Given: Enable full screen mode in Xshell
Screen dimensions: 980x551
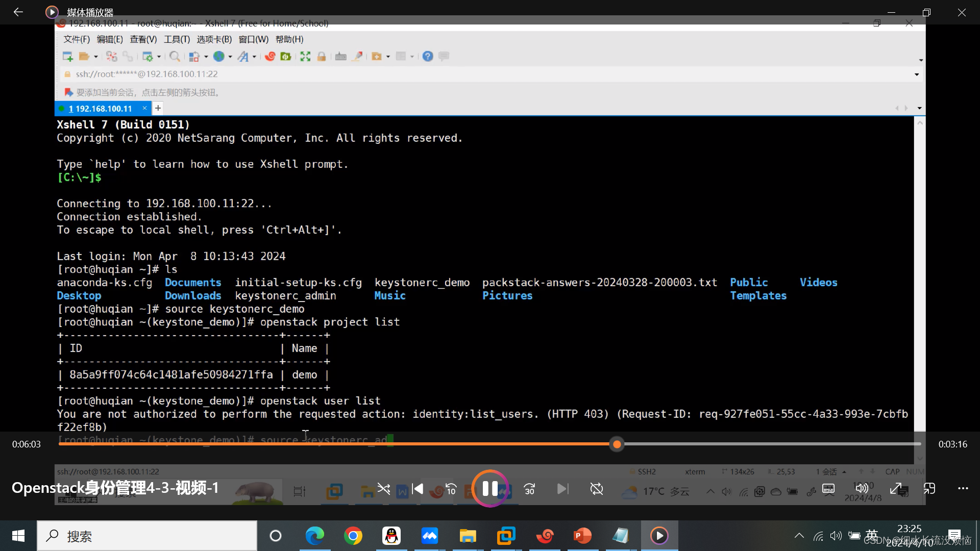Looking at the screenshot, I should click(x=305, y=56).
